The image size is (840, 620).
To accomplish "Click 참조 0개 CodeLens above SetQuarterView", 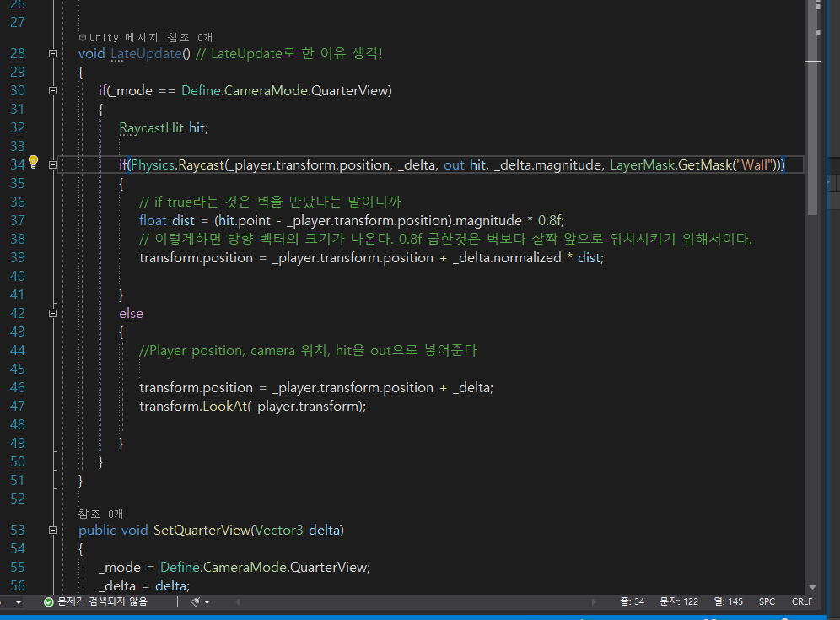I will (x=100, y=514).
